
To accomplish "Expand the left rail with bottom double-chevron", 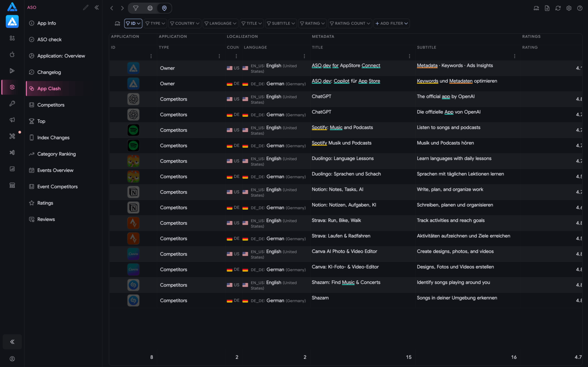I will click(12, 342).
